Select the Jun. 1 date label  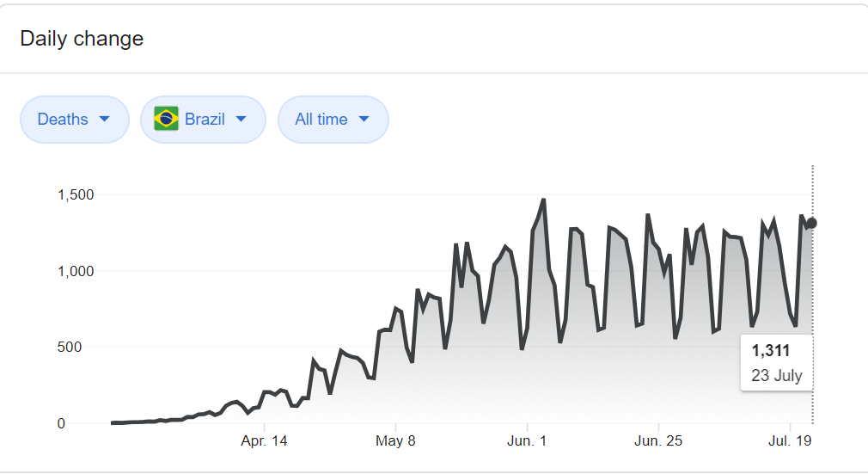(x=527, y=441)
